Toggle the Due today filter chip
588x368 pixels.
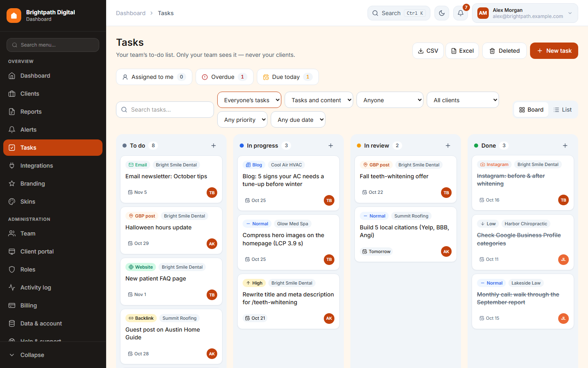(288, 77)
